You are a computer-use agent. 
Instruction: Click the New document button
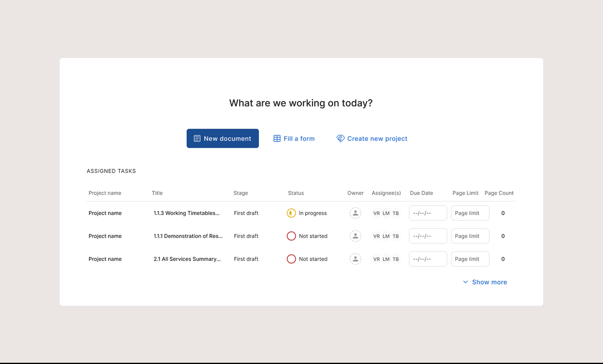(222, 138)
